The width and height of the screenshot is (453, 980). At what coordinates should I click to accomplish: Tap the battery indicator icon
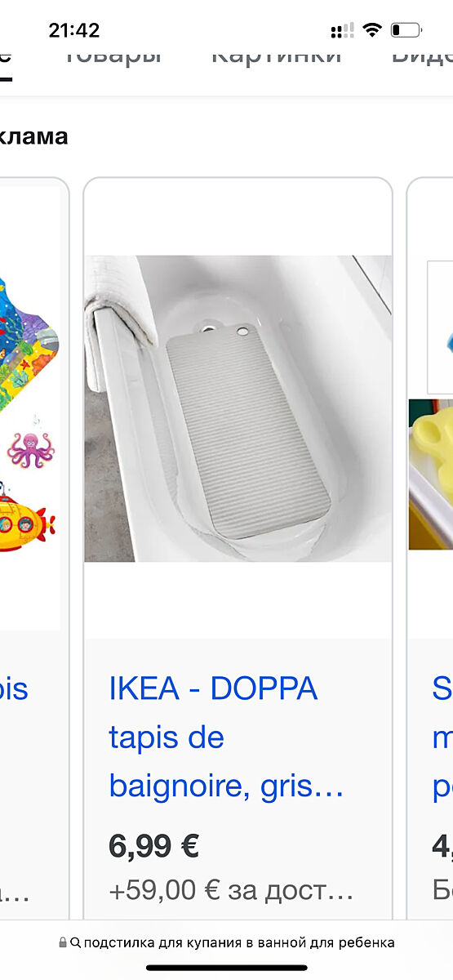click(x=406, y=30)
